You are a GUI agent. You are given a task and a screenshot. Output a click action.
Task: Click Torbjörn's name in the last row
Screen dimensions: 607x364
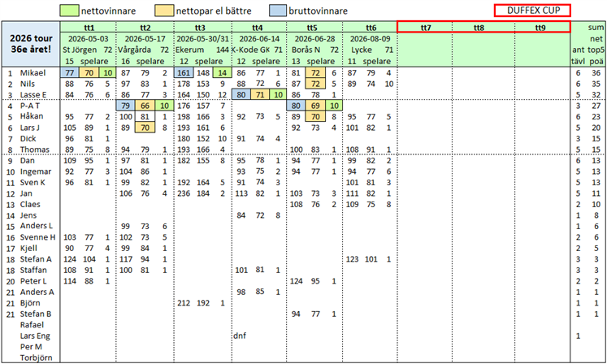click(36, 357)
